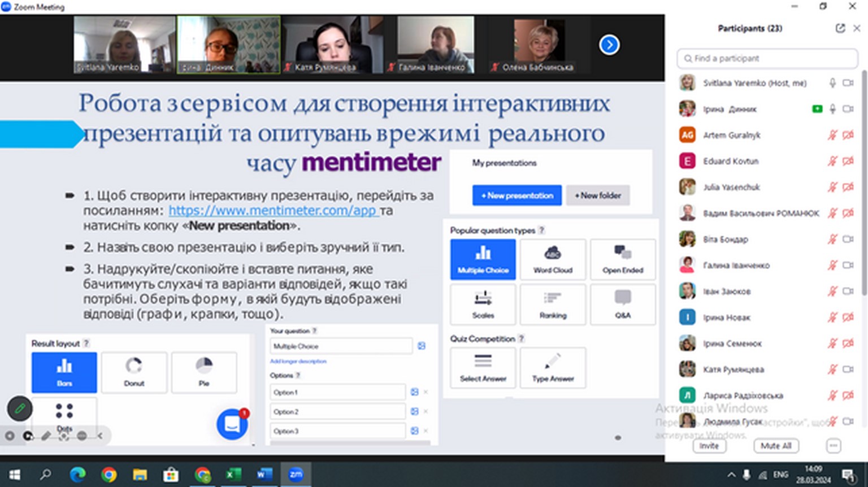This screenshot has height=487, width=868.
Task: Expand hidden system tray icons arrow
Action: coord(731,475)
